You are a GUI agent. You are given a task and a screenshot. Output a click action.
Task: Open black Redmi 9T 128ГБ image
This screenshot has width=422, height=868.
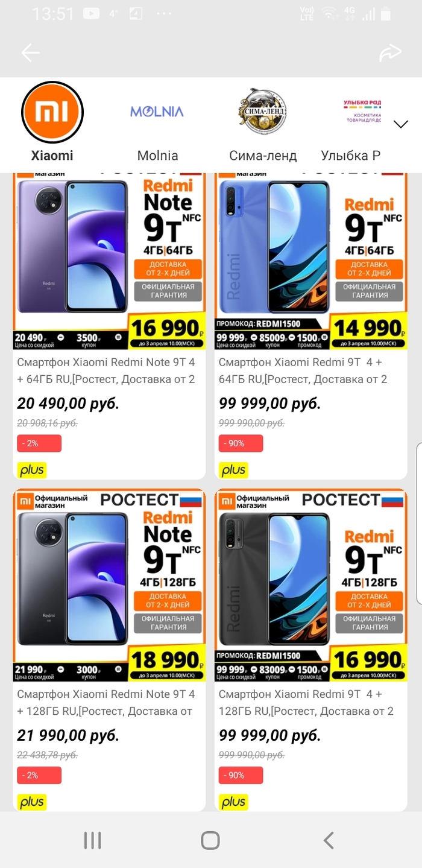coord(311,585)
